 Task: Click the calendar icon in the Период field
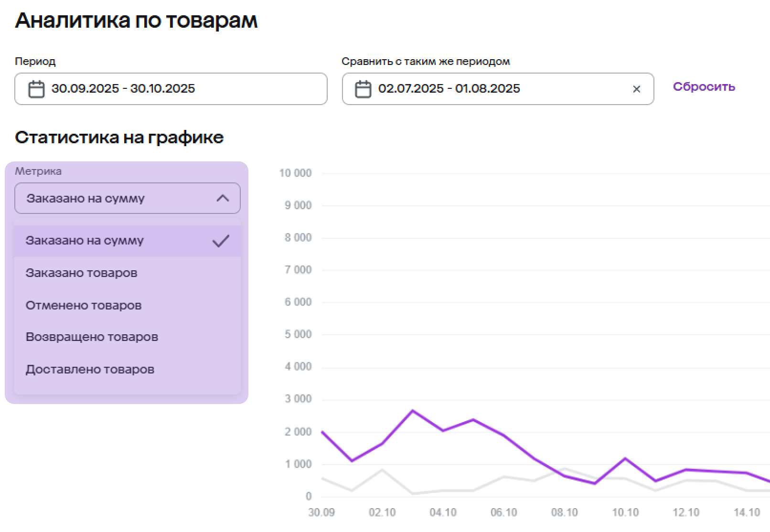(x=36, y=89)
